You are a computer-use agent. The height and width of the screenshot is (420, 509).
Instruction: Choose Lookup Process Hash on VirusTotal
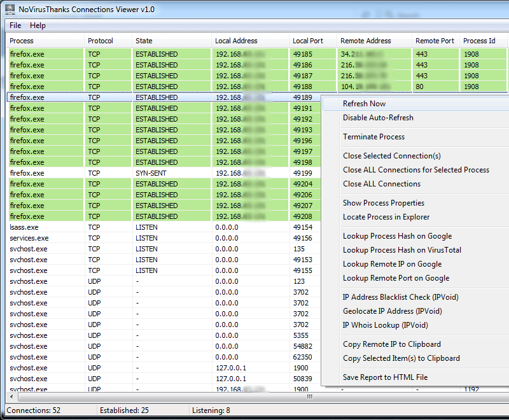(401, 250)
